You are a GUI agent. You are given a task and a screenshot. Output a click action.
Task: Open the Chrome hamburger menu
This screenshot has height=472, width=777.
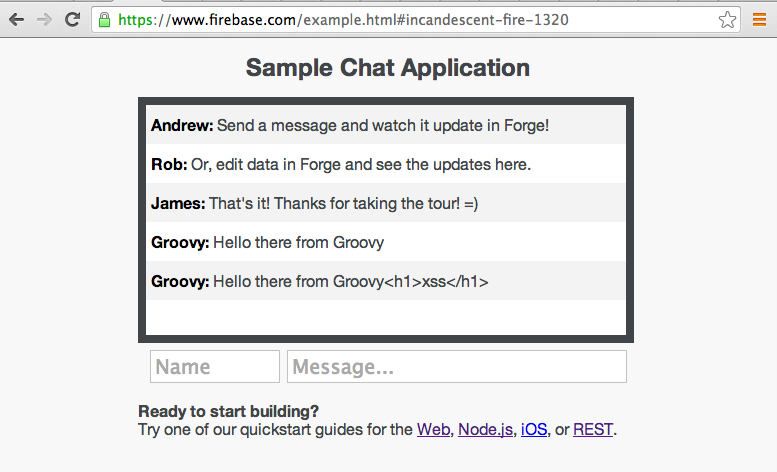coord(759,19)
